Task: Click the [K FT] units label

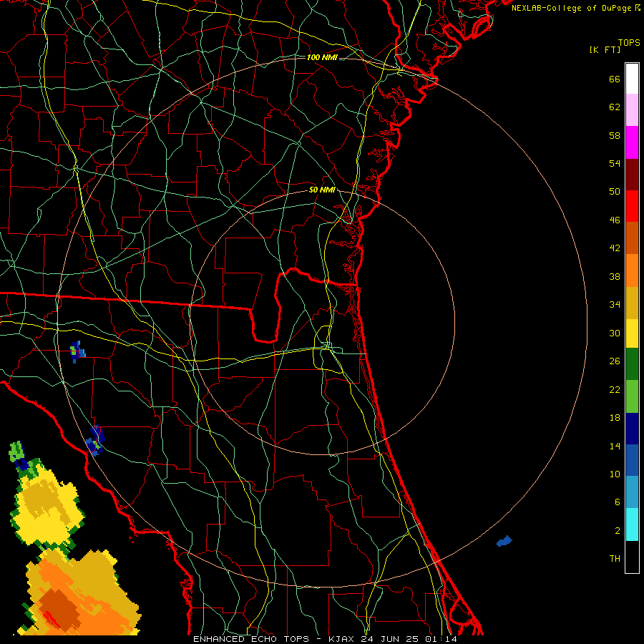Action: (x=605, y=49)
